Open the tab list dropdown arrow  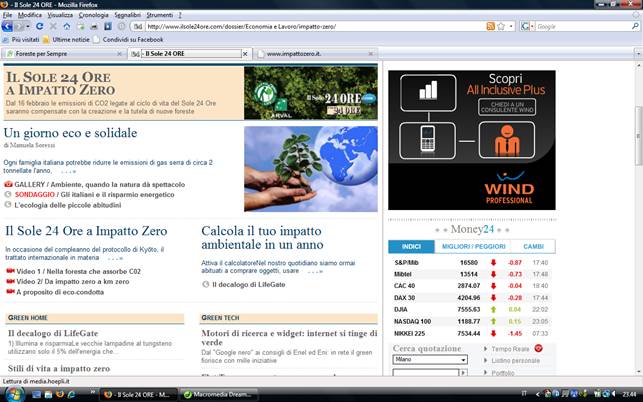click(638, 54)
